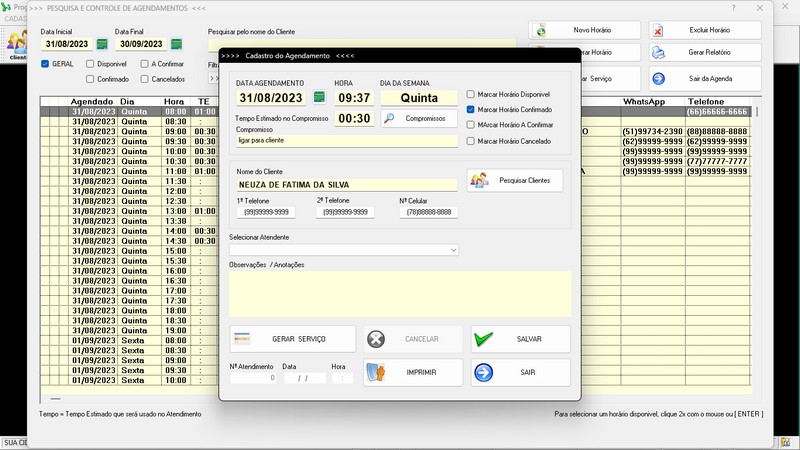Click the DATA AGENDAMENTO field
Viewport: 800px width, 450px height.
pos(271,97)
